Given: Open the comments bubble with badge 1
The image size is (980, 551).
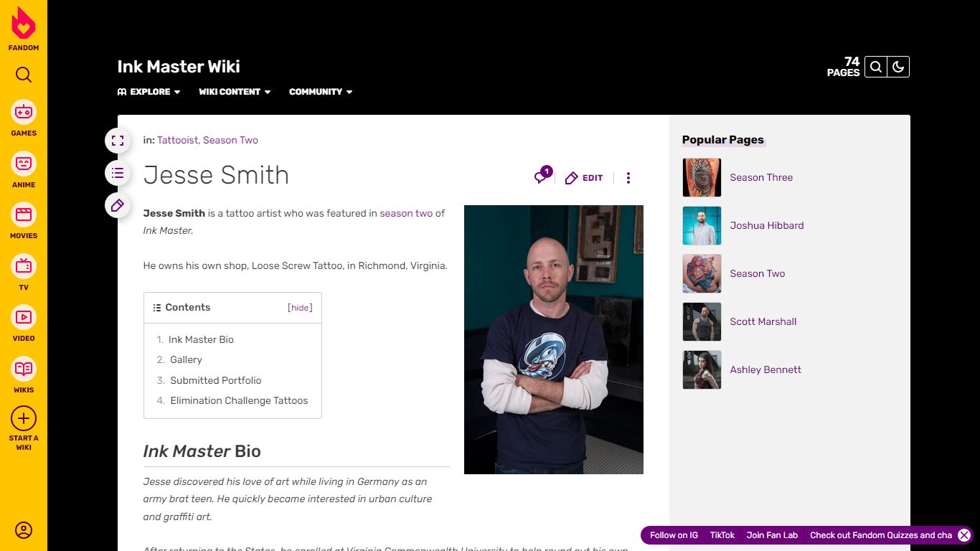Looking at the screenshot, I should (542, 176).
